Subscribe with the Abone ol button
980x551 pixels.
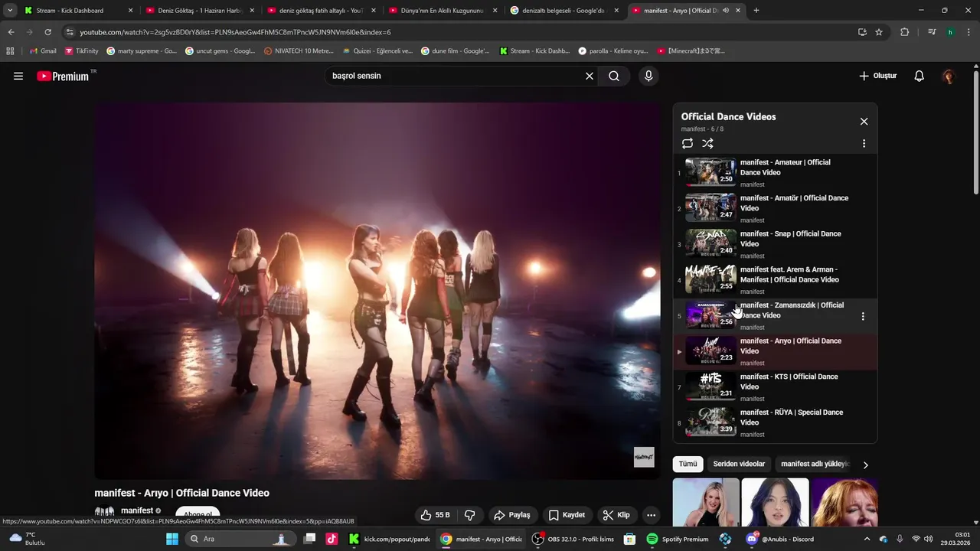pyautogui.click(x=198, y=515)
